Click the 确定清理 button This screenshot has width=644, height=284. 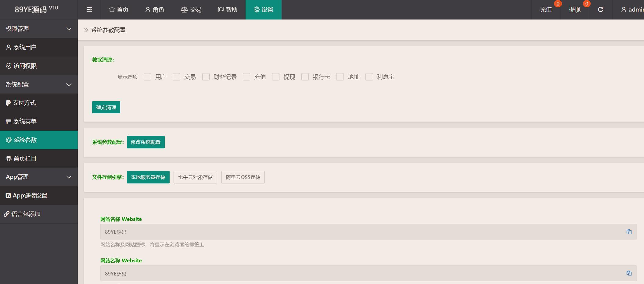(x=106, y=107)
